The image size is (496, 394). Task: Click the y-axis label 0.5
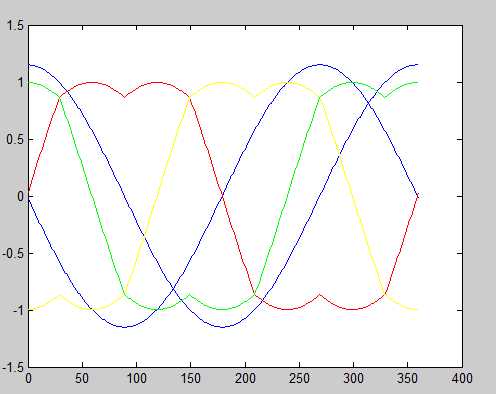point(15,139)
